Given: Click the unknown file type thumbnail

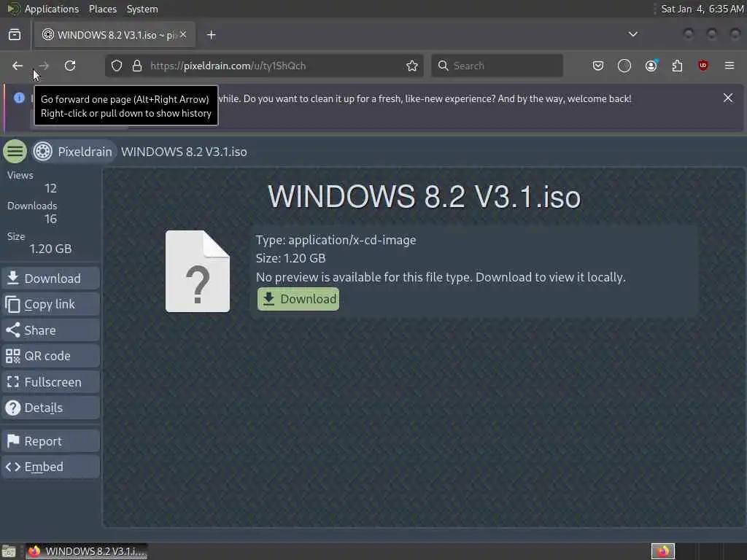Looking at the screenshot, I should 198,271.
